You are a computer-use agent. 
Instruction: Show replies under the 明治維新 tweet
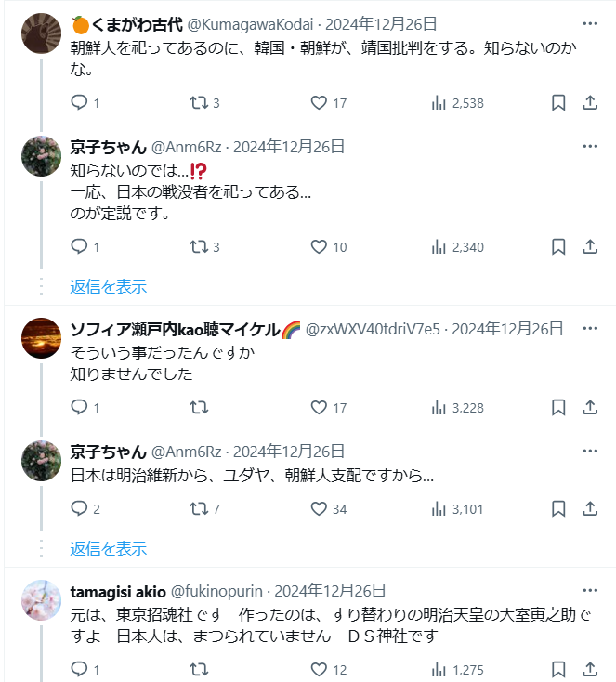click(109, 548)
